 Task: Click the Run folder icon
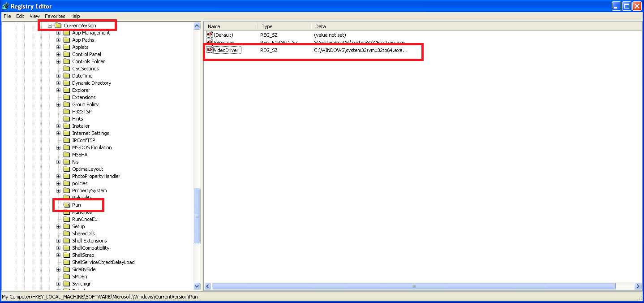pyautogui.click(x=67, y=205)
